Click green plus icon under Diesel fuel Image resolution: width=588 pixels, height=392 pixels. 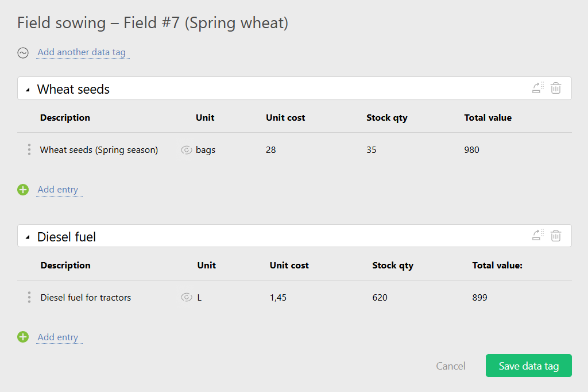coord(23,337)
